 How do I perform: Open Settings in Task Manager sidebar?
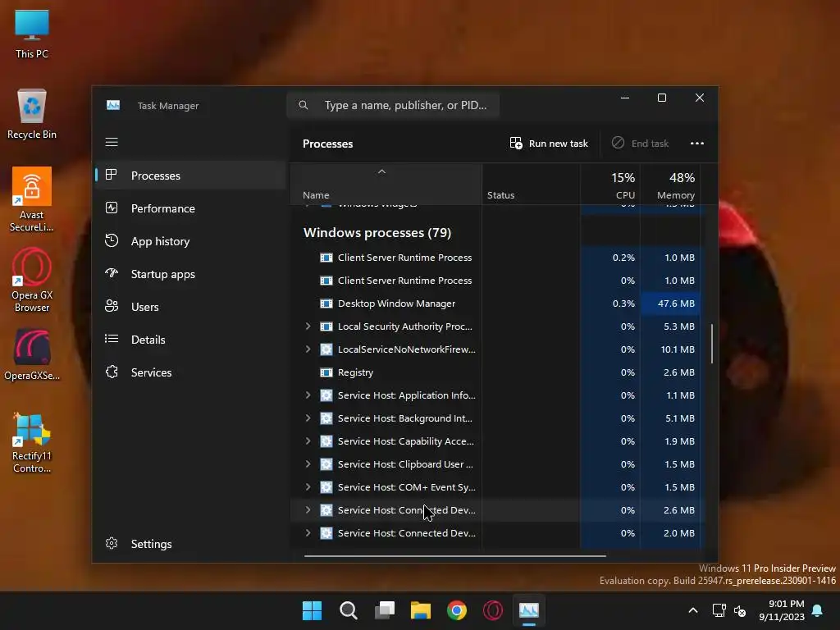(x=190, y=544)
